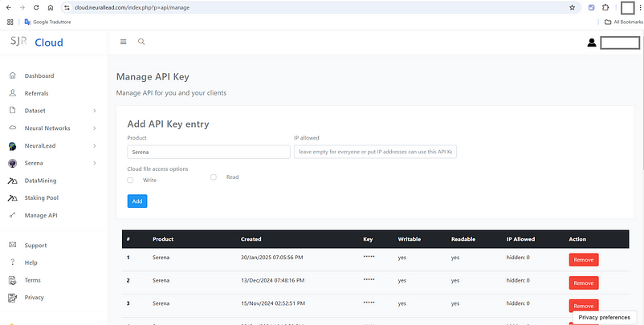Click the Product column header

pyautogui.click(x=163, y=239)
